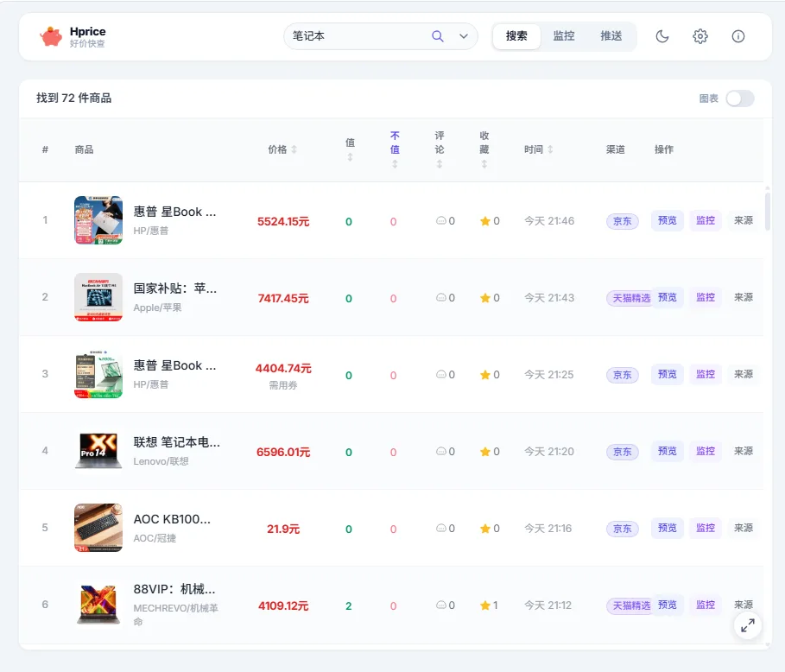
Task: Sort by 时间 column header
Action: [x=538, y=149]
